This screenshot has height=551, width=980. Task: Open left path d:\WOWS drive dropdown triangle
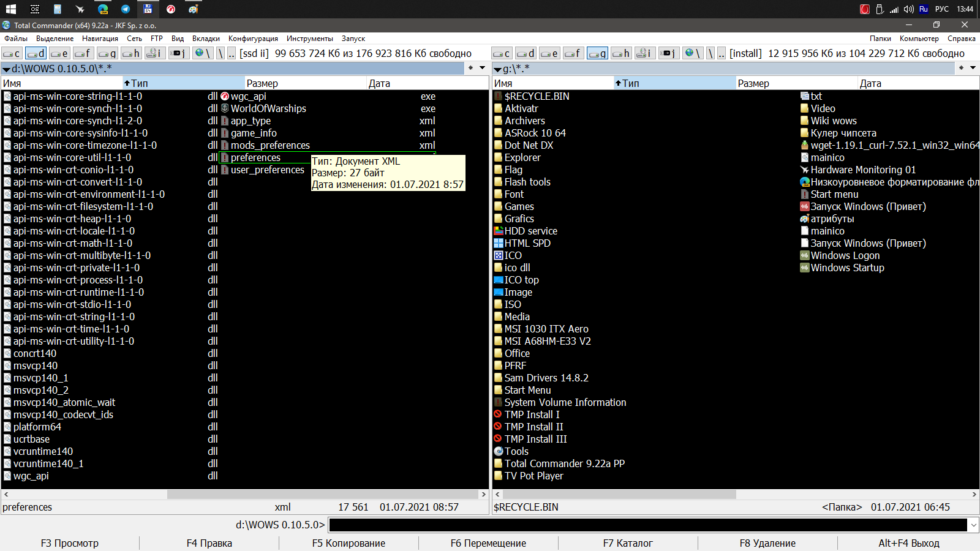pos(6,69)
